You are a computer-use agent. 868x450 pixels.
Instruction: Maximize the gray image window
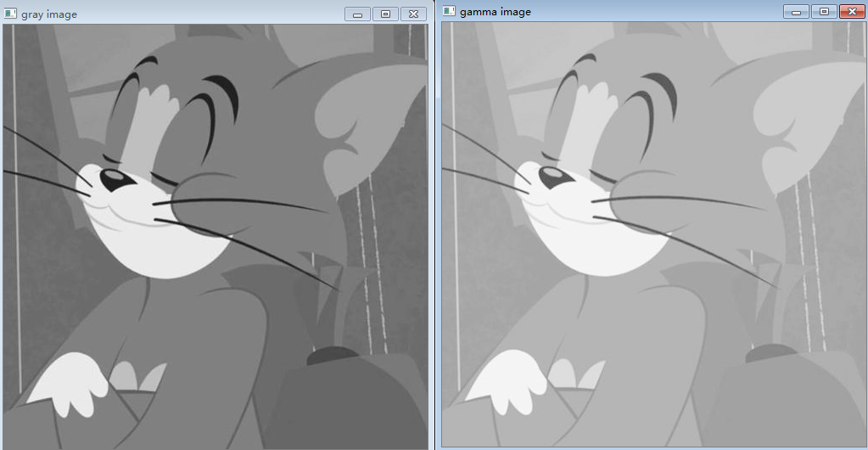click(x=385, y=14)
